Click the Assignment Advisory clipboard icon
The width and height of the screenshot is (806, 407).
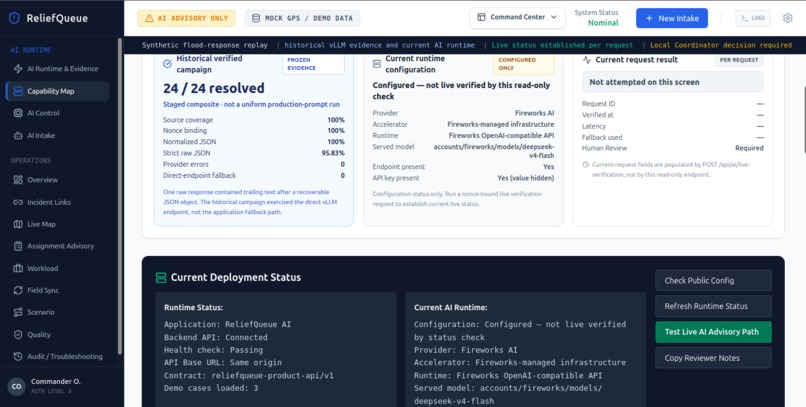tap(18, 246)
